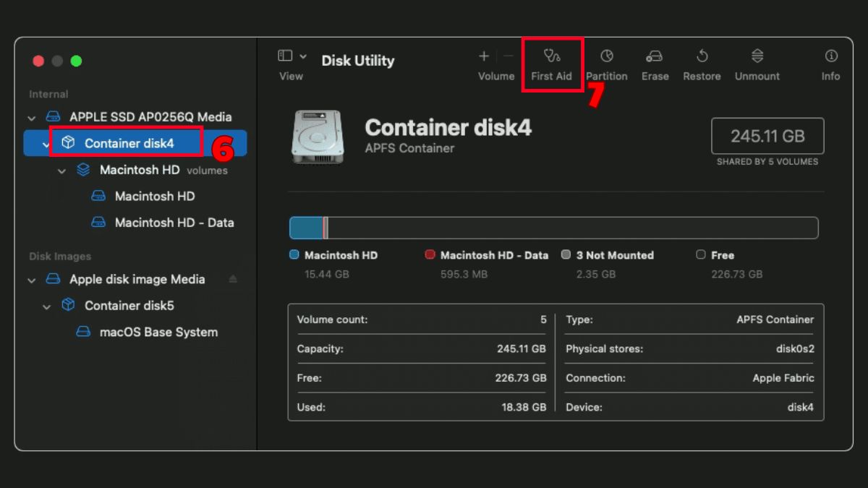Click the gray 3 Not Mounted swatch
868x488 pixels.
[x=566, y=254]
